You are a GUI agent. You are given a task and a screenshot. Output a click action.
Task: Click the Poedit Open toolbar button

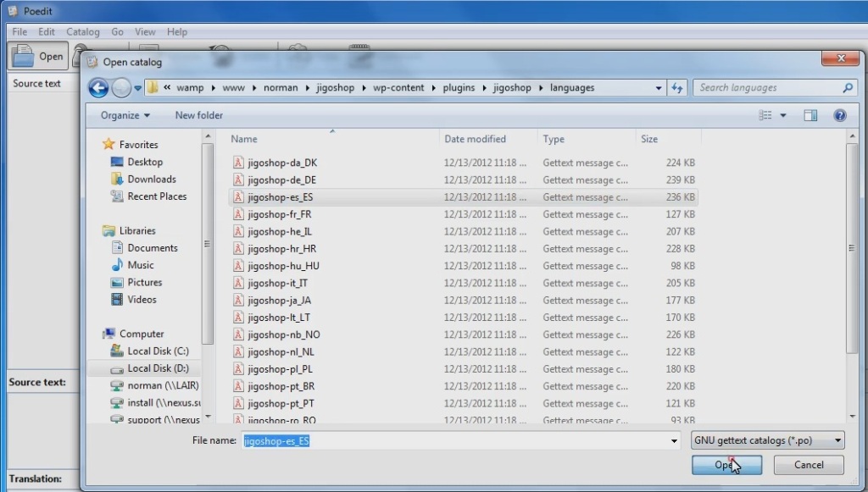click(x=39, y=57)
